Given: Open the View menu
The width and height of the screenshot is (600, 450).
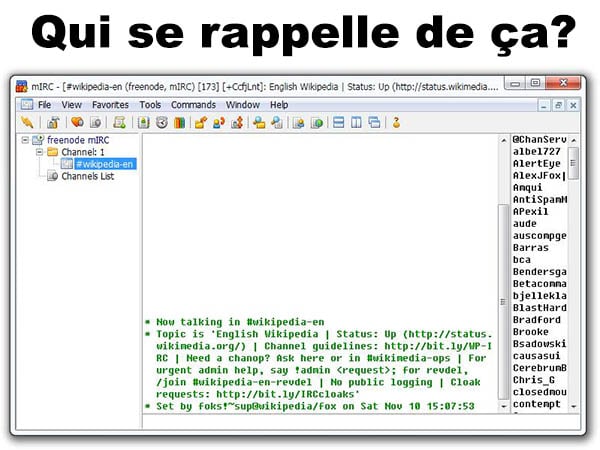Looking at the screenshot, I should tap(72, 104).
